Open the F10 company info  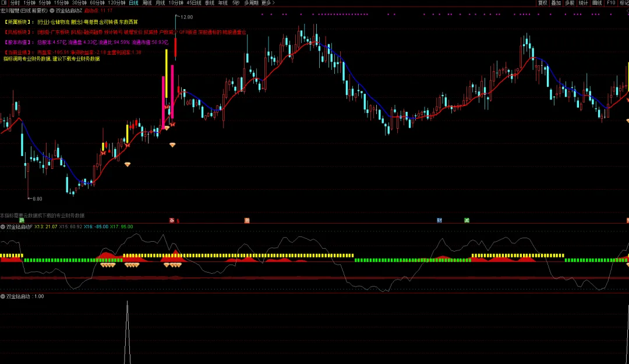pos(611,3)
